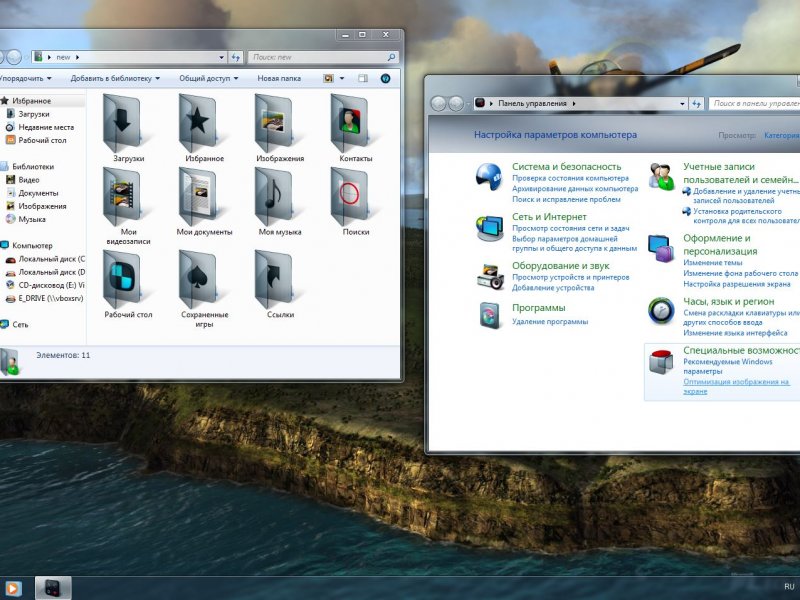
Task: Click the Специальные возможности cube icon
Action: coord(661,361)
